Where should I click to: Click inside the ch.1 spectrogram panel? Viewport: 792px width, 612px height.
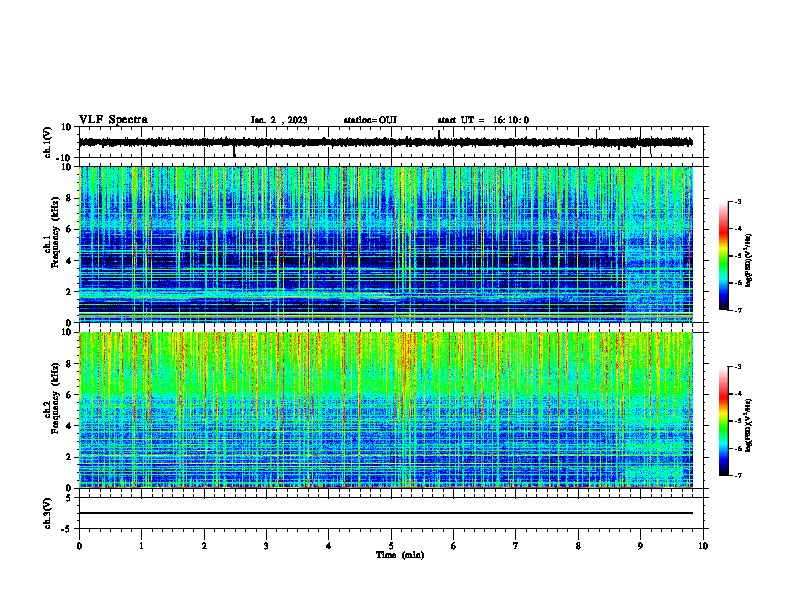pos(386,244)
